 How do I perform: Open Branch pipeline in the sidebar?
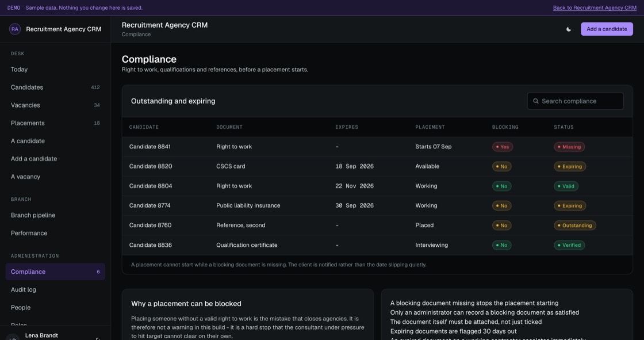tap(55, 215)
